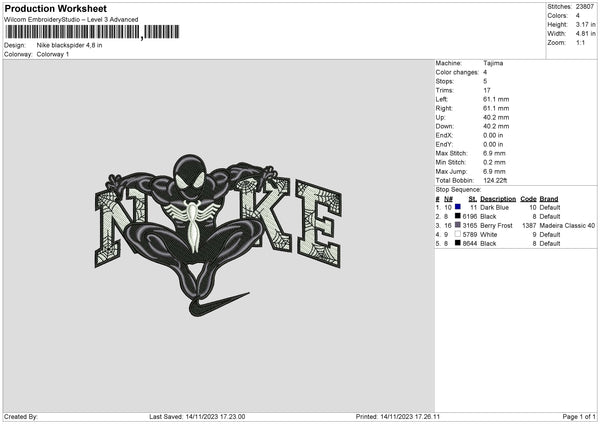Click the Min Stitch value 0.2 mm

pyautogui.click(x=494, y=162)
